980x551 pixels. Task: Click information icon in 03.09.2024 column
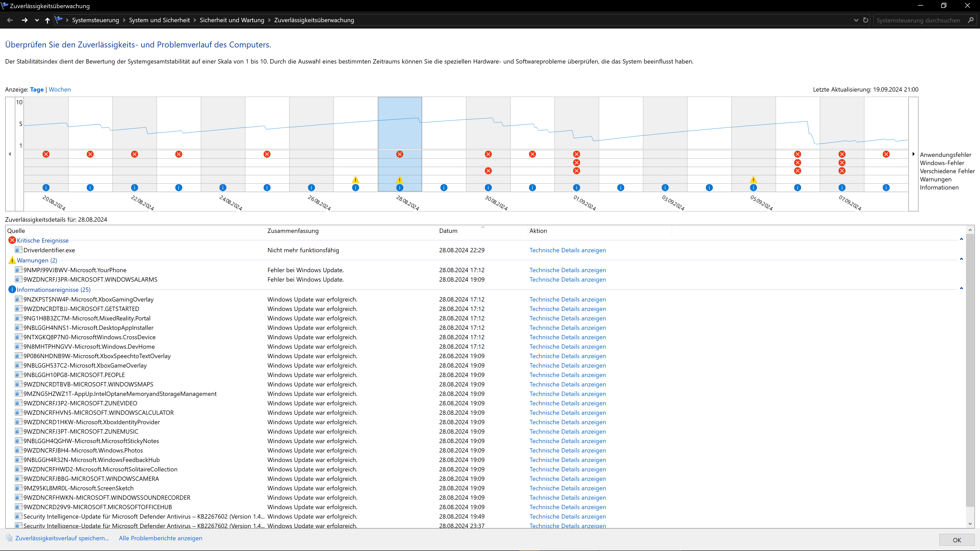[665, 187]
